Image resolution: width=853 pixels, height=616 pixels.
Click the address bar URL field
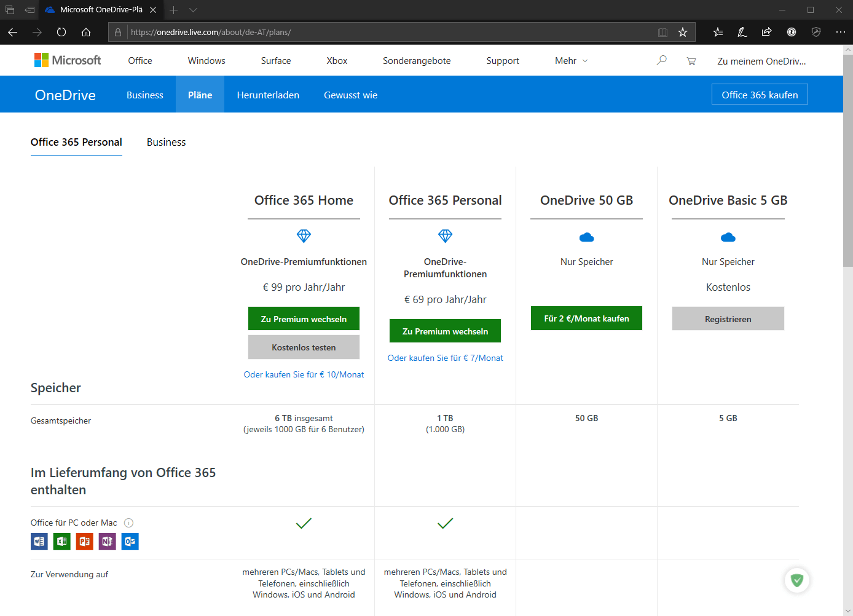point(390,32)
